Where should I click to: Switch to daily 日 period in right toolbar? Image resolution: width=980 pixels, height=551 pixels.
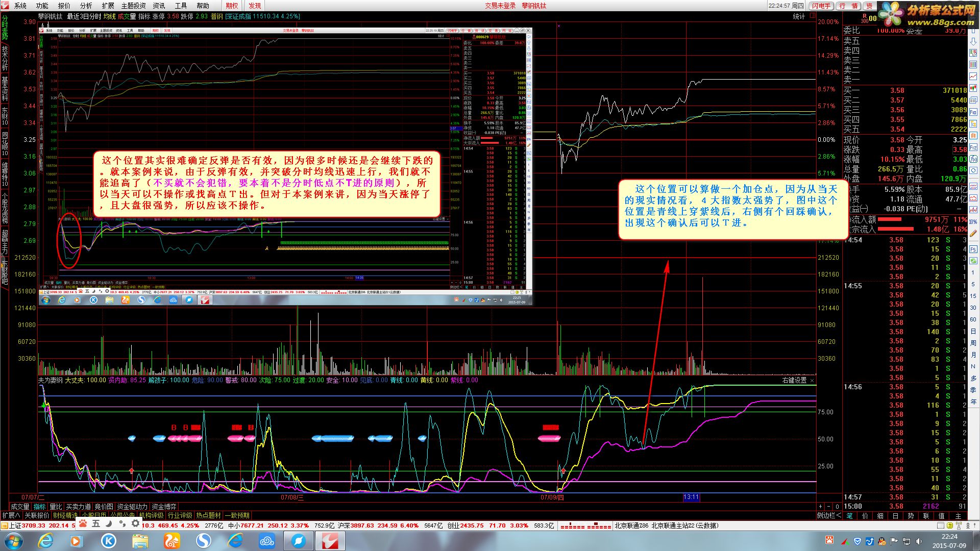pos(973,331)
